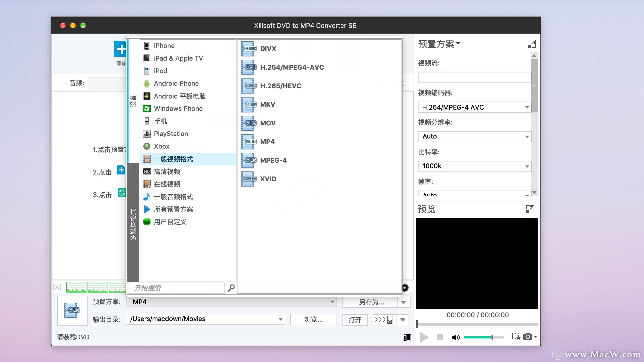Choose the MPEG-4 format icon

(x=249, y=160)
